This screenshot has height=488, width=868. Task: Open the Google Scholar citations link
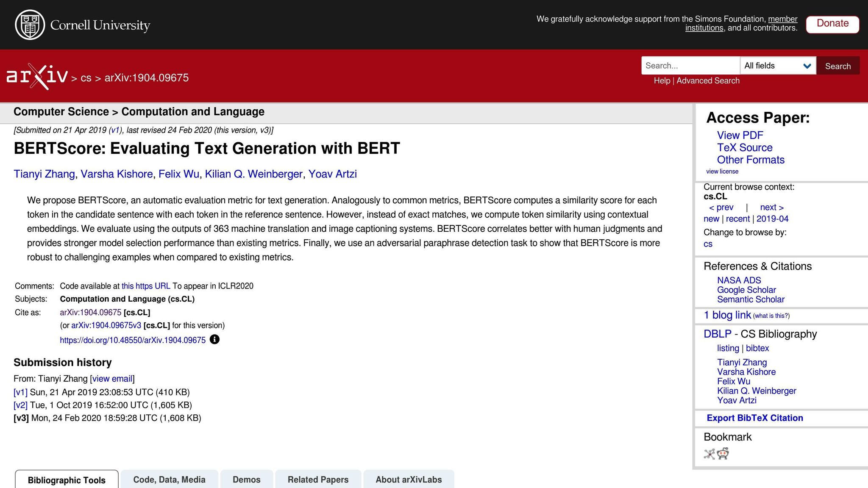pyautogui.click(x=746, y=290)
